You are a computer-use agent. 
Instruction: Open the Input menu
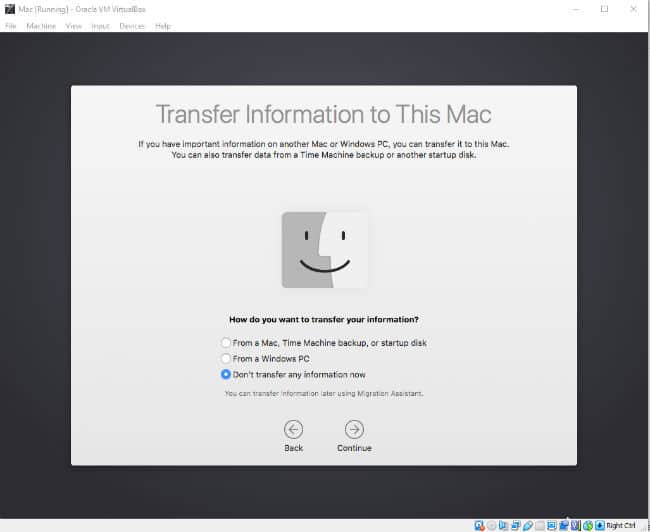point(100,26)
